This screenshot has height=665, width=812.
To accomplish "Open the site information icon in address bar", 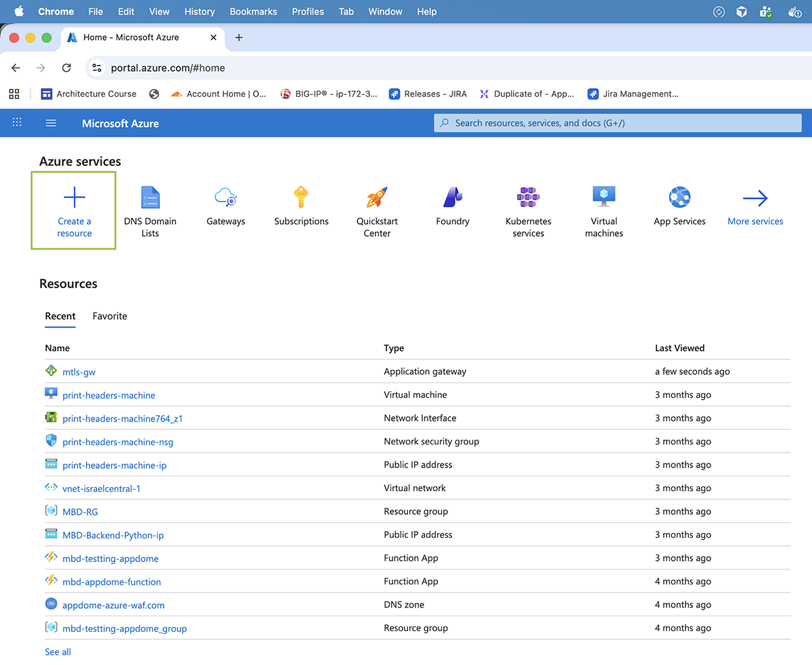I will coord(97,68).
